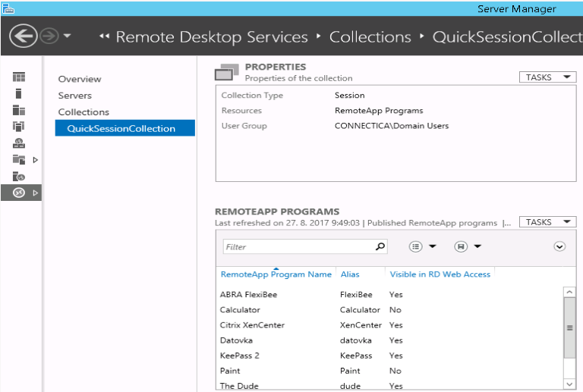Click the scroll up arrow in program list

[569, 292]
